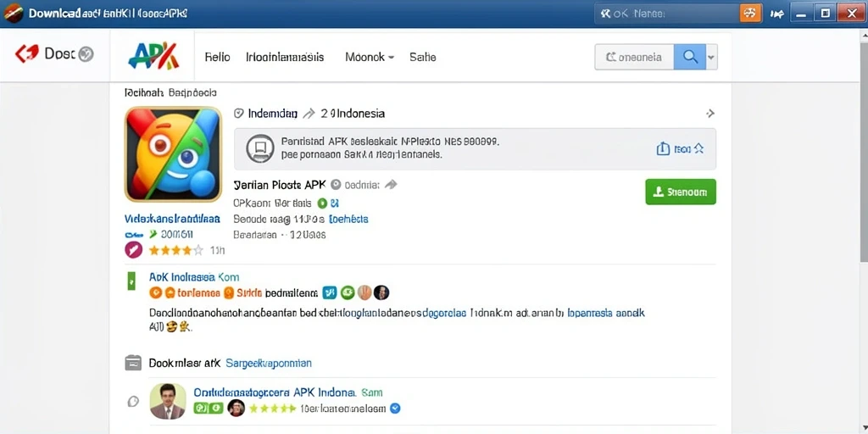
Task: Click the share icon in notice banner
Action: click(x=663, y=148)
